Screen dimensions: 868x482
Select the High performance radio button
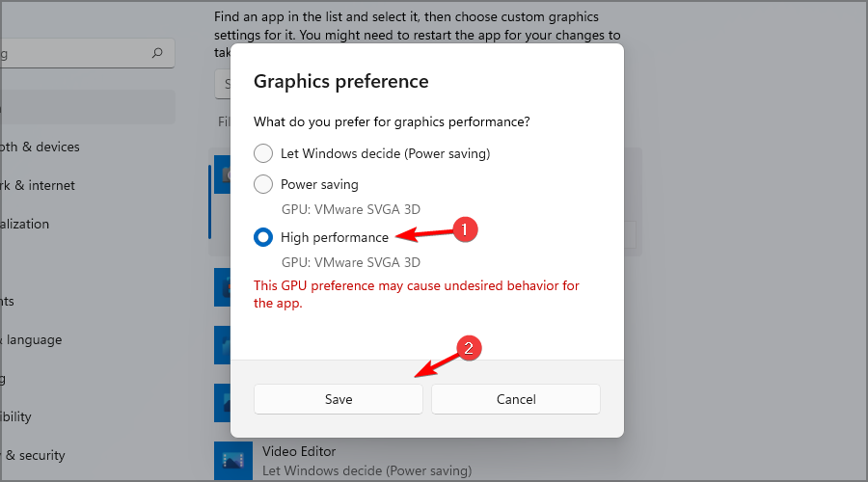[x=263, y=237]
